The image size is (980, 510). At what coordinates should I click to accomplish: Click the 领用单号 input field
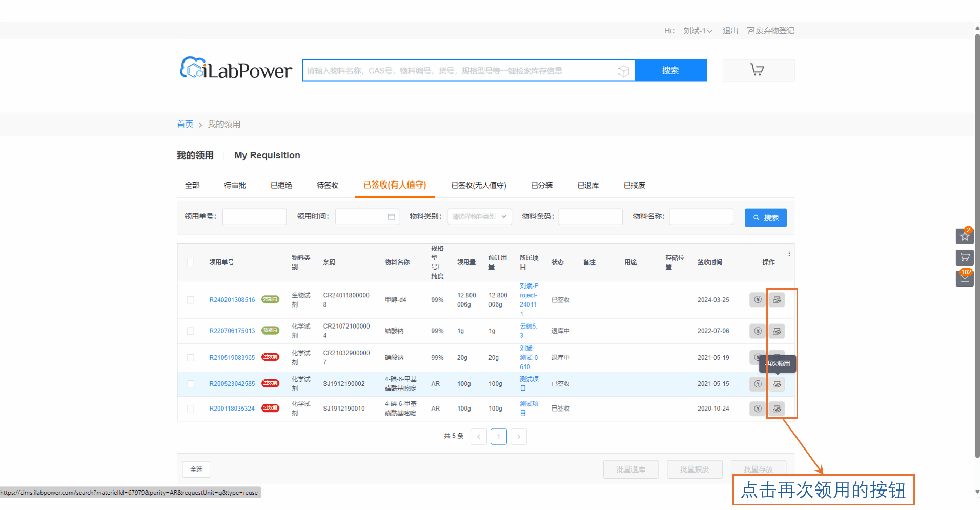tap(254, 217)
